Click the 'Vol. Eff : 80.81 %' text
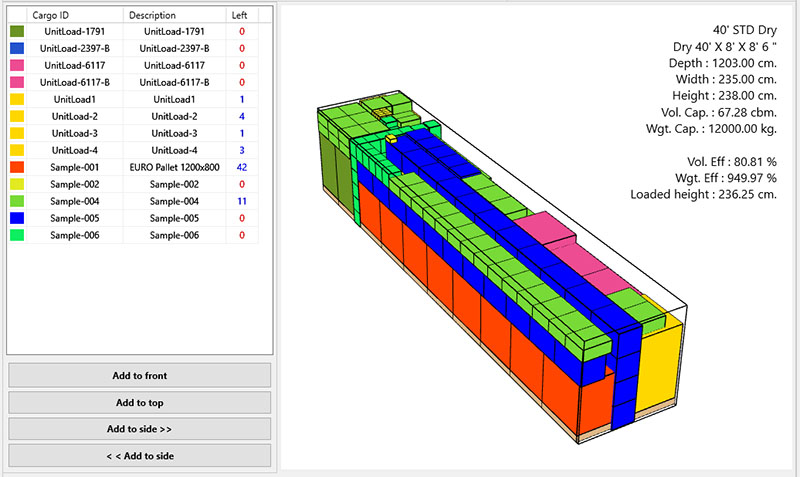 (x=732, y=162)
